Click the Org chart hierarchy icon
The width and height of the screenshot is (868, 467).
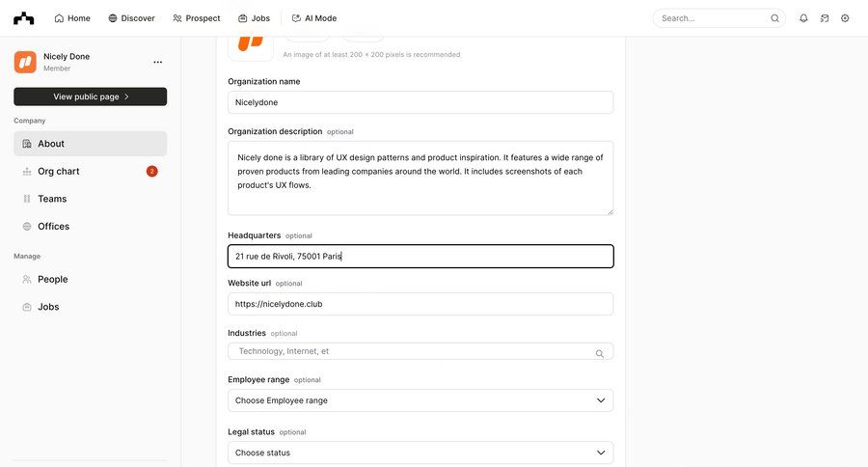coord(27,171)
